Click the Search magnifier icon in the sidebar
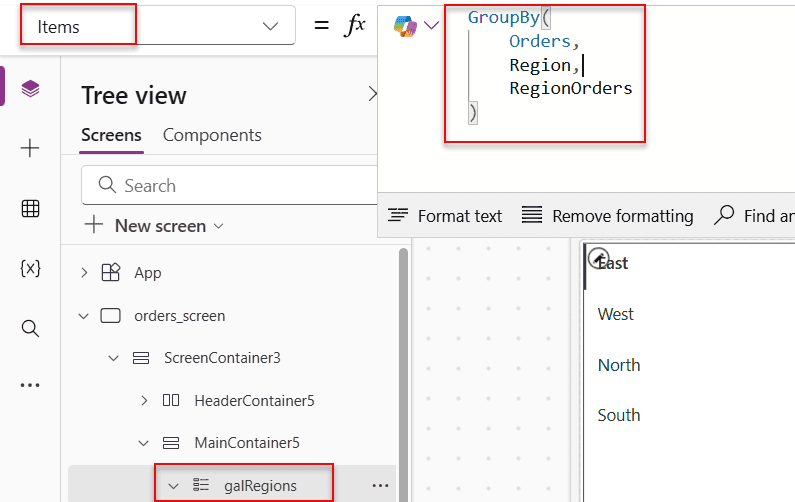Screen dimensions: 795x502 [30, 329]
